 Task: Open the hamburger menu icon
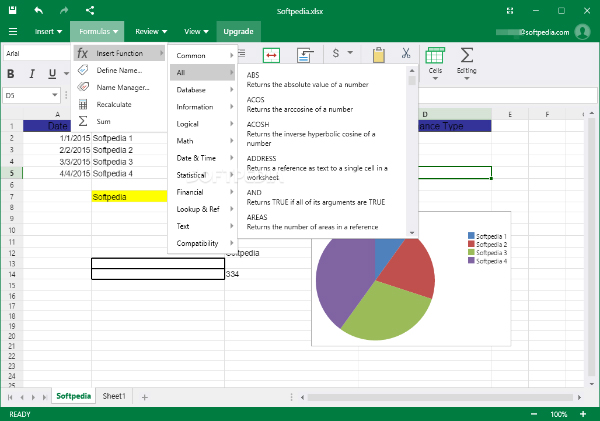[x=13, y=31]
